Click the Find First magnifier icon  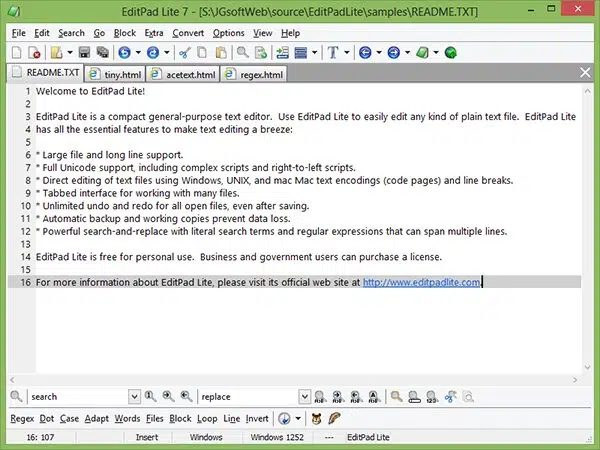[150, 397]
